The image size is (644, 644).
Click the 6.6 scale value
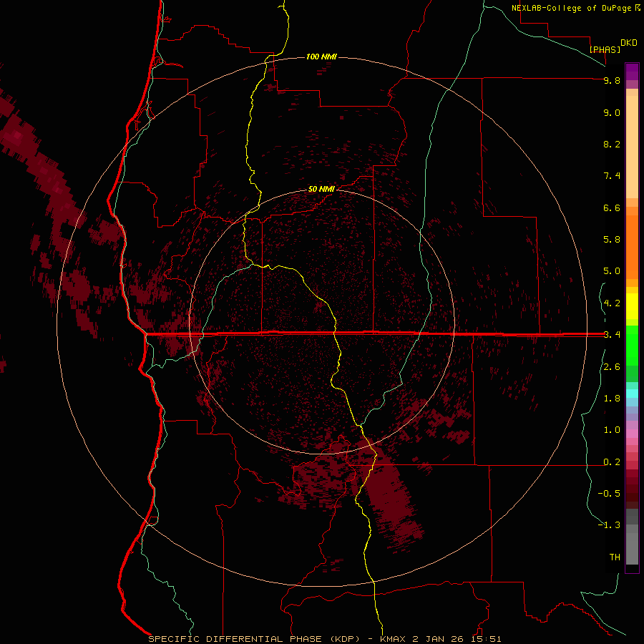(x=612, y=208)
